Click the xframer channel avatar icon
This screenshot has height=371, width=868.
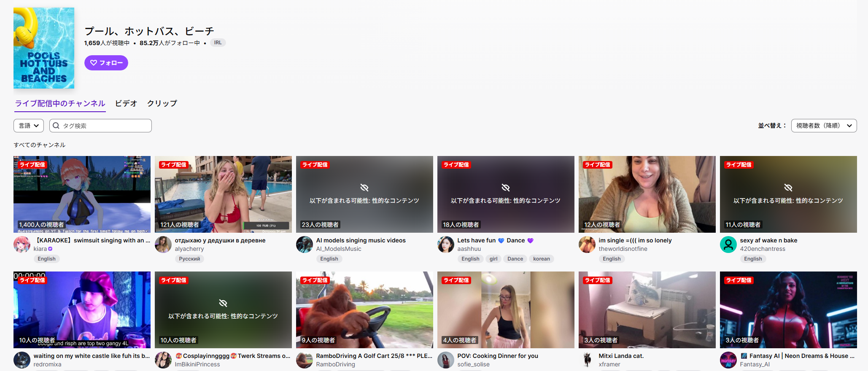click(587, 360)
